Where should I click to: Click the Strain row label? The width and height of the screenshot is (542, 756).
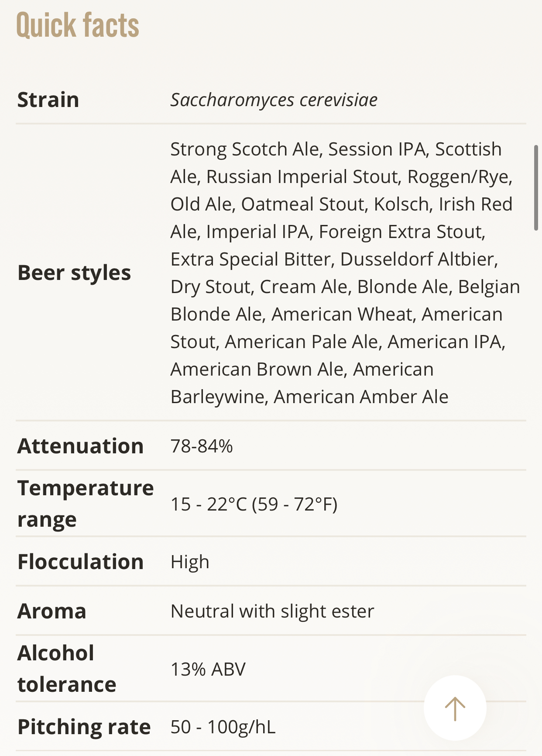(48, 100)
